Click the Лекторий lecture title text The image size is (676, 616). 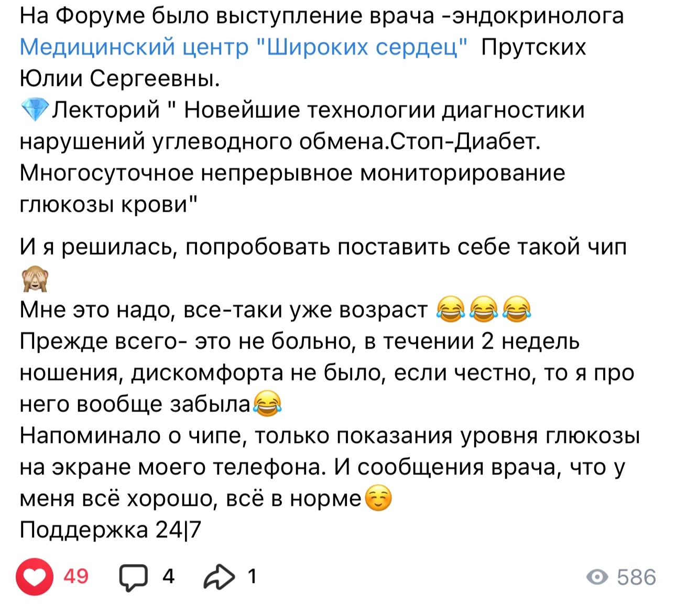(302, 157)
